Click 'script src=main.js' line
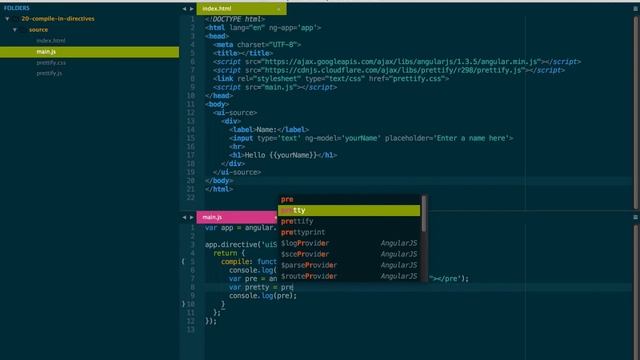 click(275, 87)
